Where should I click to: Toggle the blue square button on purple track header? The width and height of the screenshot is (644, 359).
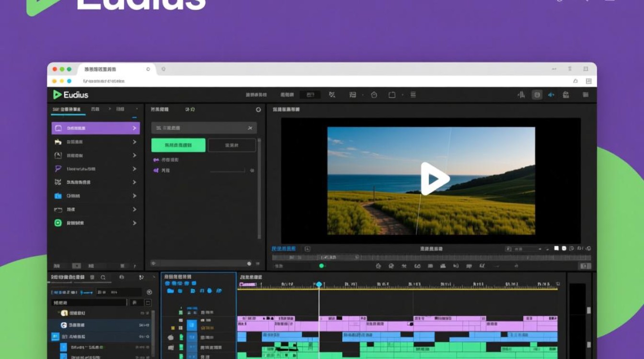pos(192,325)
